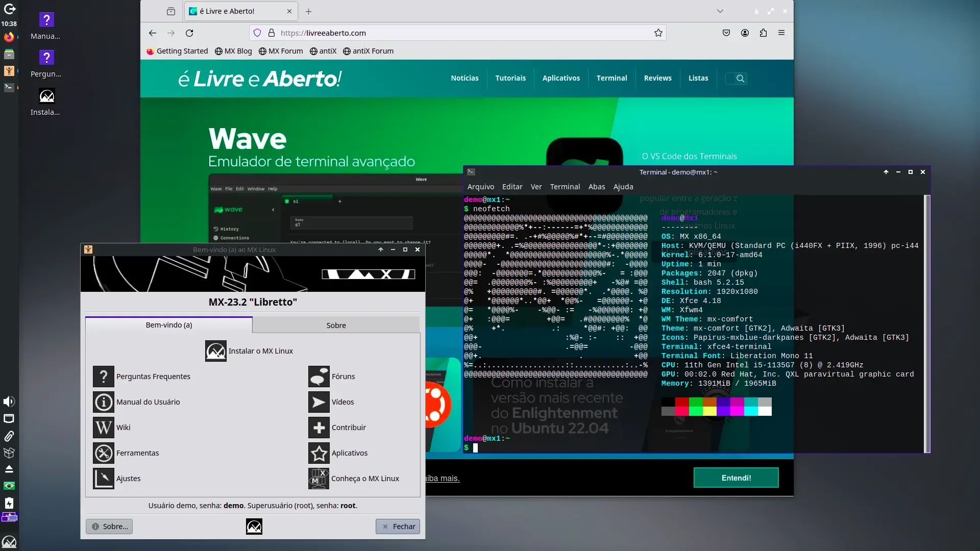Open Ajustes tweak icon
Viewport: 980px width, 551px height.
[x=104, y=479]
